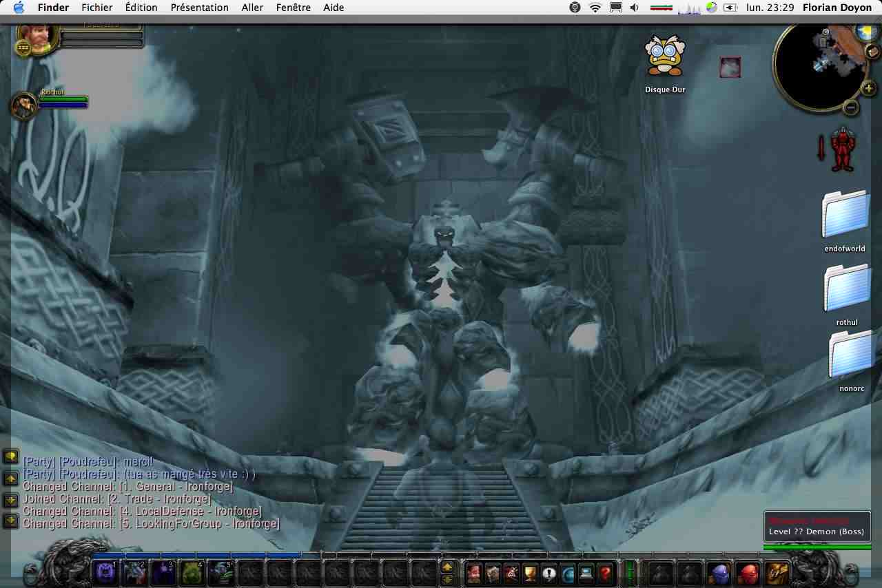Open the chat menu speech bubble button
882x588 pixels.
tap(10, 456)
